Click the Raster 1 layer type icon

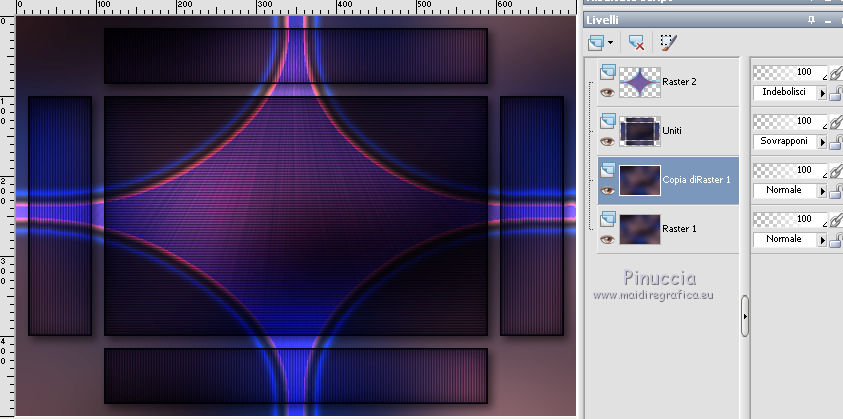click(608, 218)
